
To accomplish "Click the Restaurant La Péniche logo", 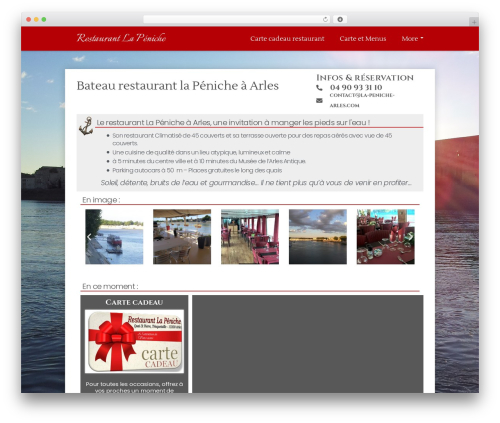I will click(x=121, y=38).
